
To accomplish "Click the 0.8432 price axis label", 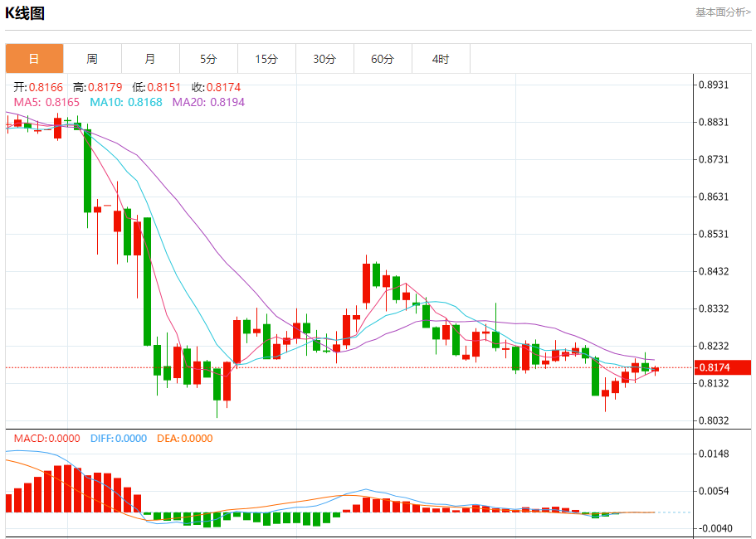I will tap(714, 272).
